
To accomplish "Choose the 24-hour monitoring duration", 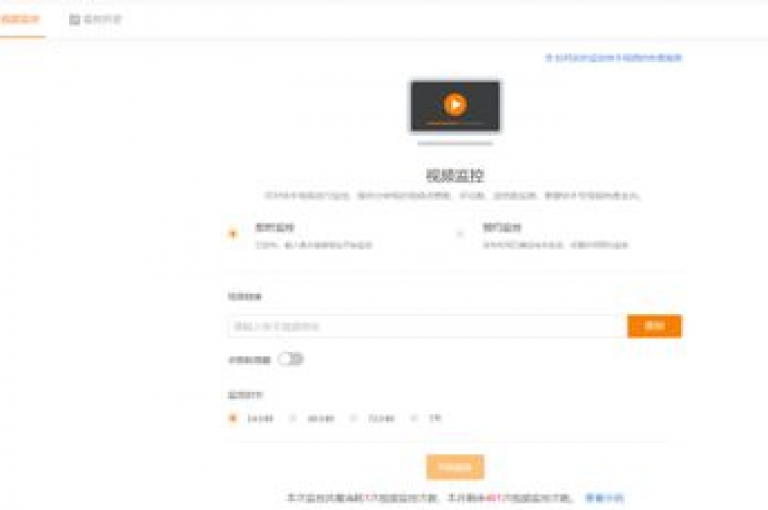I will 233,418.
